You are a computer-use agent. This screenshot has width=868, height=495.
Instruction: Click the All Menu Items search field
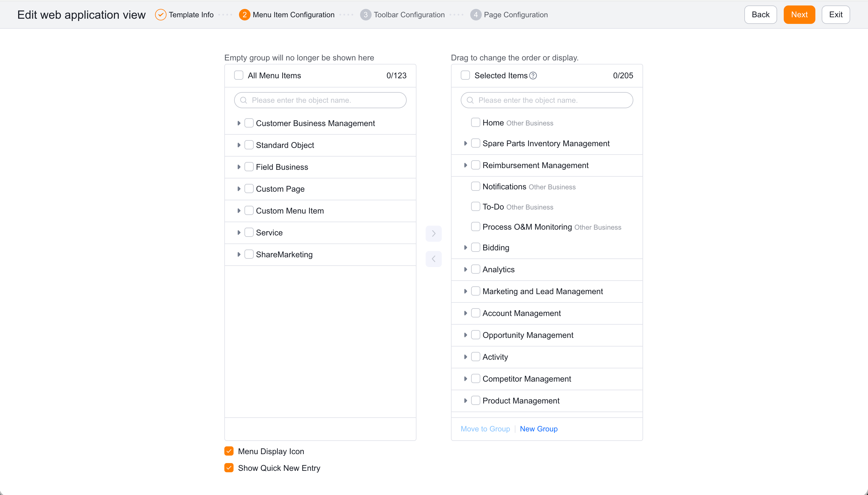(x=320, y=100)
